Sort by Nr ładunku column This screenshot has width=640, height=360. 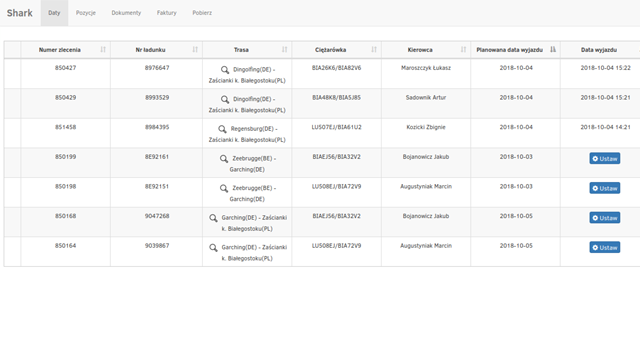pos(156,50)
